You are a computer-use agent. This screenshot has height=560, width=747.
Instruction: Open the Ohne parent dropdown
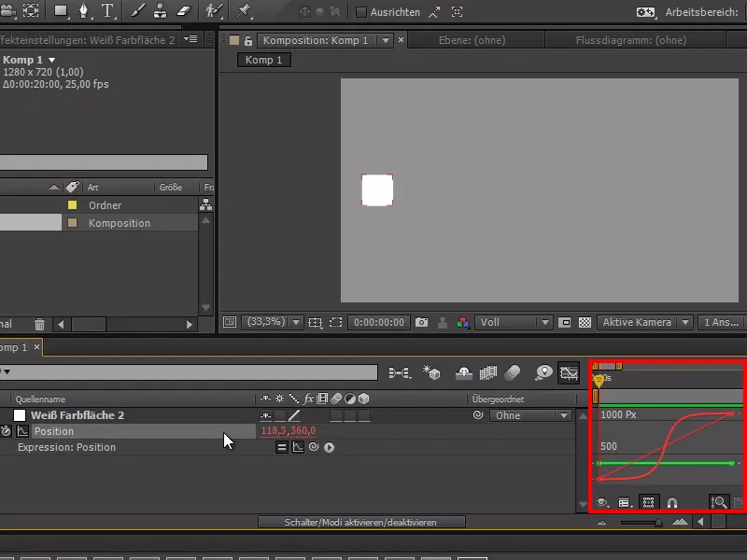[530, 415]
